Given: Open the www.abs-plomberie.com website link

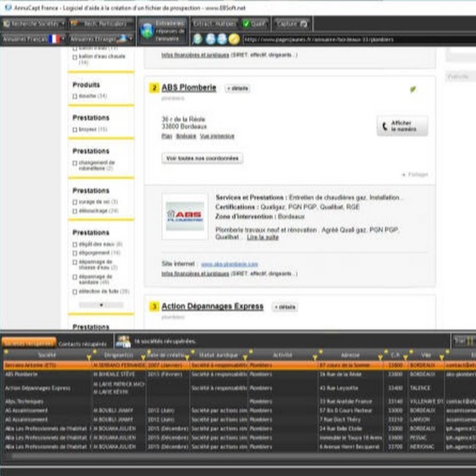Looking at the screenshot, I should [x=230, y=264].
